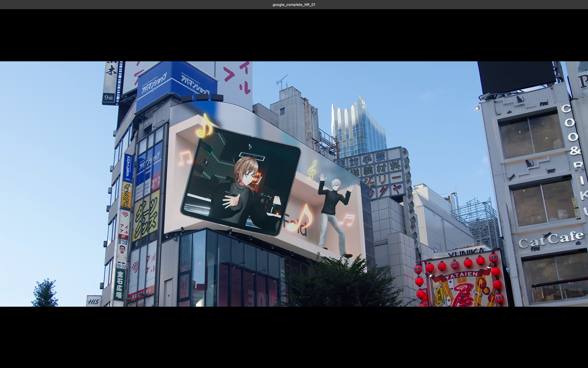Screen dimensions: 588x368
Task: Click the video frame showing the billboard
Action: click(x=294, y=184)
